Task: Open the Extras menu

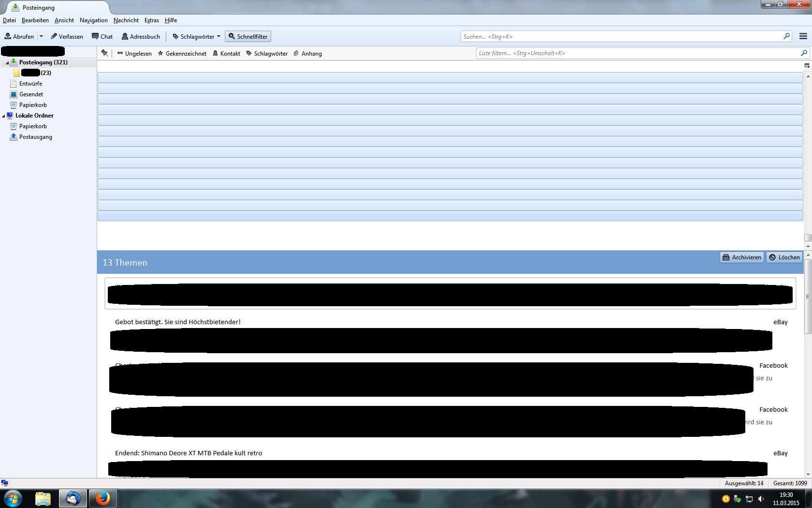Action: tap(152, 20)
